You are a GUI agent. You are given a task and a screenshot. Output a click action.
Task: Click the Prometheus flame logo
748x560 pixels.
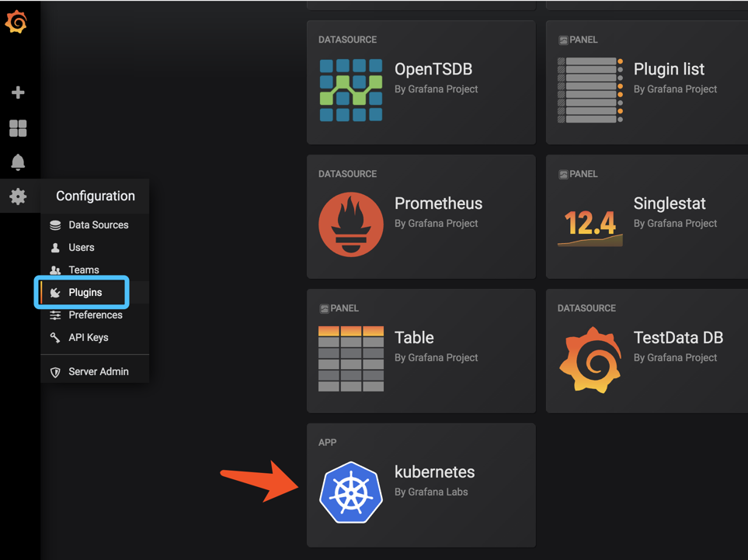coord(351,224)
